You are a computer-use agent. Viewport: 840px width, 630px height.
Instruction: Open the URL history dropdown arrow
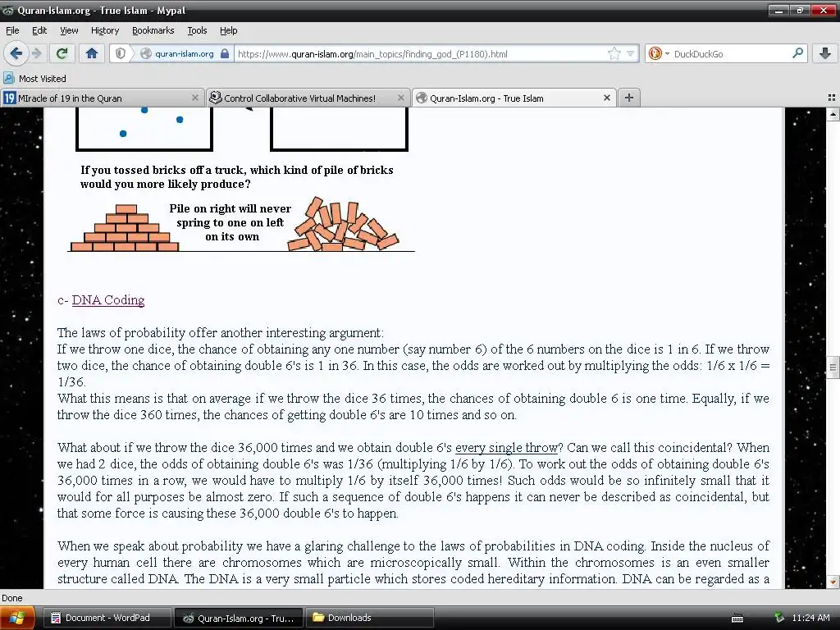click(x=631, y=53)
